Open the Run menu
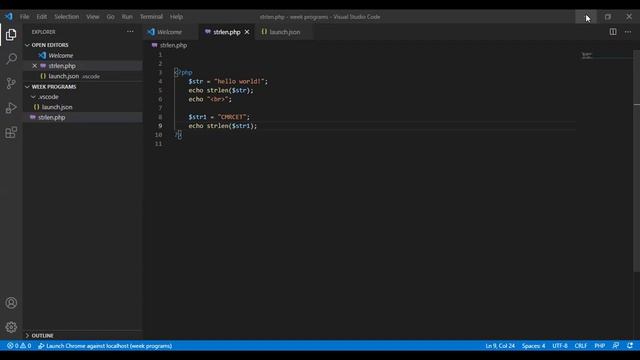640x360 pixels. point(127,17)
